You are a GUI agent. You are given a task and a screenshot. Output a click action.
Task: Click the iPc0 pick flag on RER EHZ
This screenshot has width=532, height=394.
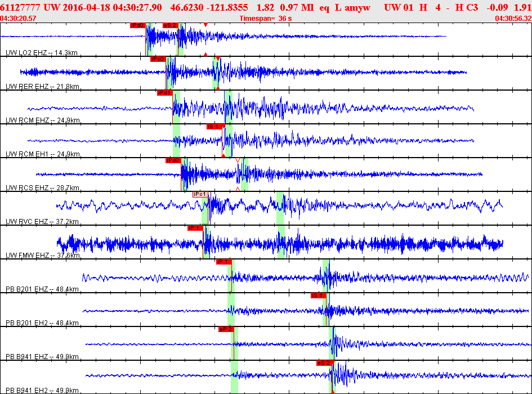(x=158, y=59)
